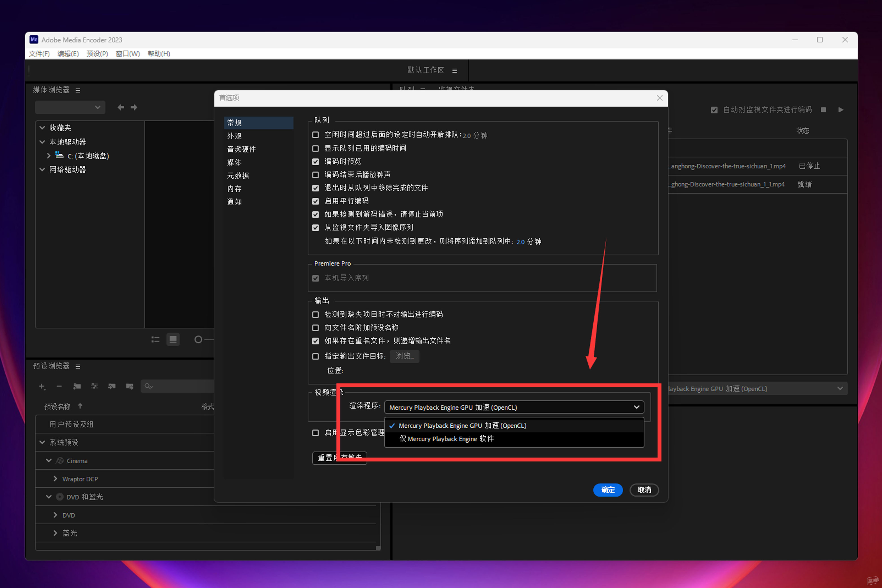Open the 文件(F) menu

[x=39, y=54]
